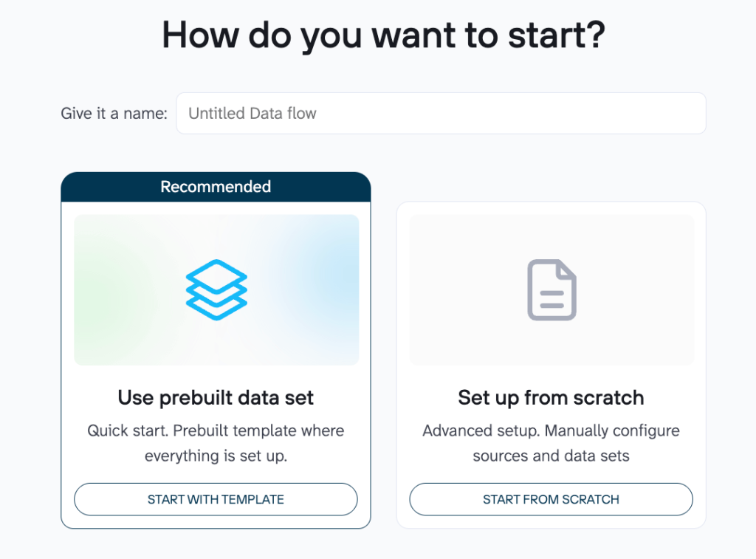Select the 'Set up from scratch' title

pos(551,397)
